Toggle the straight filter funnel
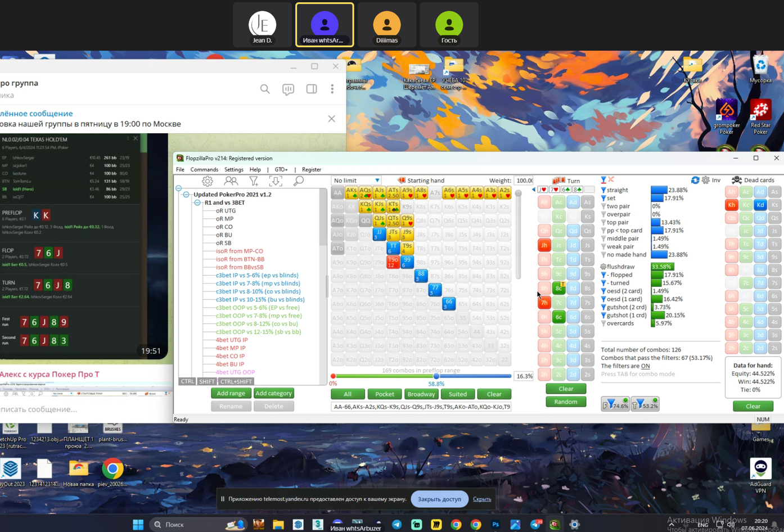784x532 pixels. [x=603, y=190]
